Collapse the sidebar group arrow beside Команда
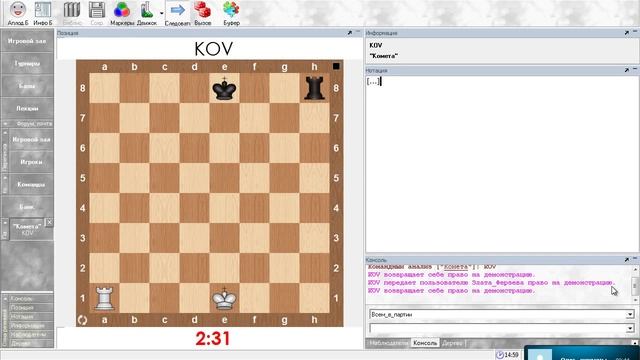The height and width of the screenshot is (360, 640). [5, 178]
